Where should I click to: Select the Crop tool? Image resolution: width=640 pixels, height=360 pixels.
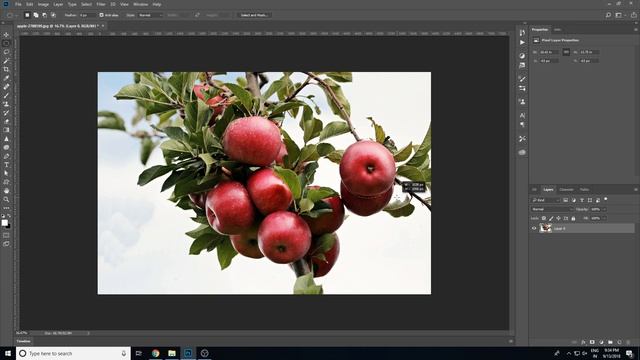(x=6, y=69)
